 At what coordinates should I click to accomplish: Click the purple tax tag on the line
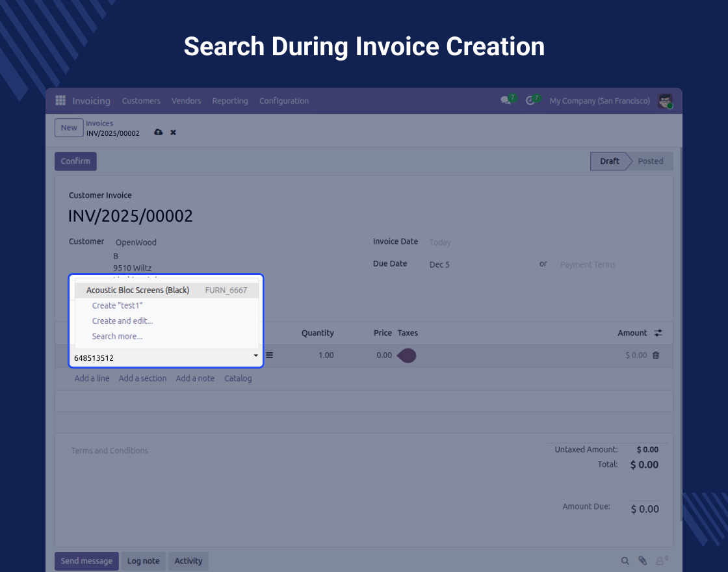[407, 356]
